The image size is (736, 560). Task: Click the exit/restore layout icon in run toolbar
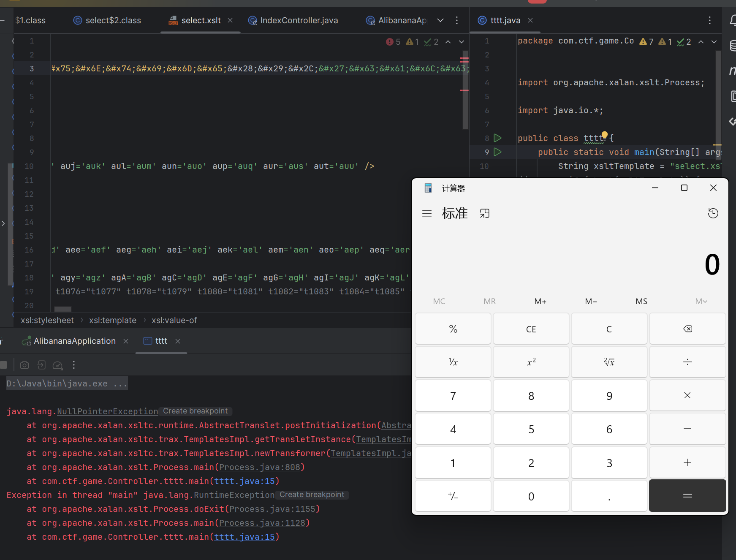point(41,365)
